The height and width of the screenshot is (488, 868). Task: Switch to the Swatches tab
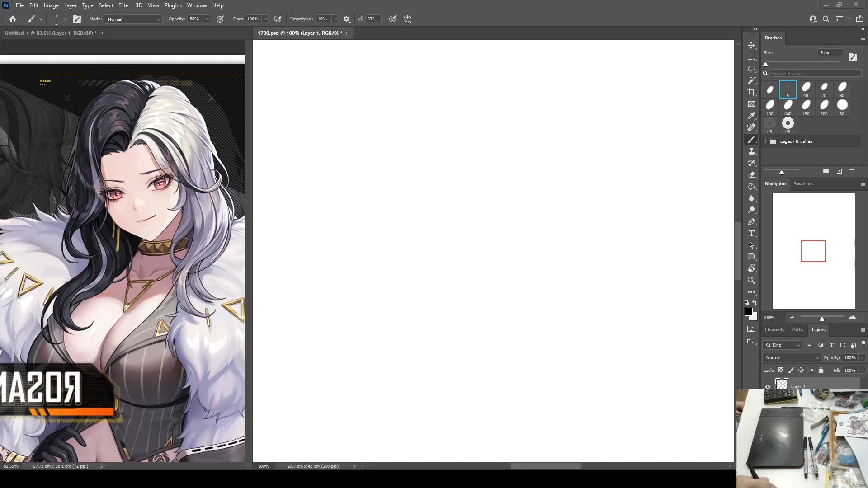tap(803, 184)
